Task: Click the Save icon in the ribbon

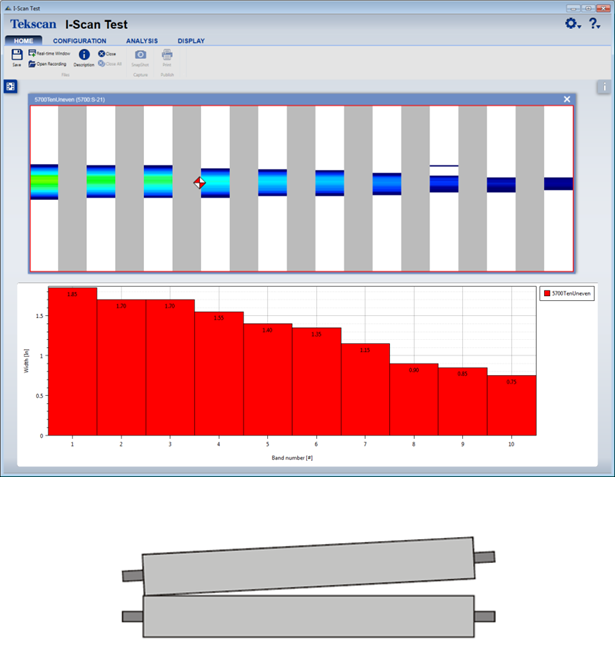Action: click(x=17, y=55)
